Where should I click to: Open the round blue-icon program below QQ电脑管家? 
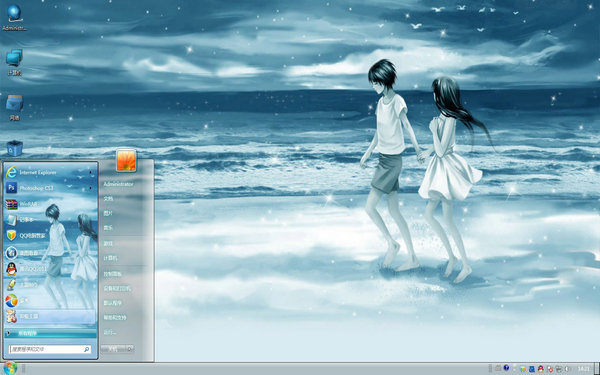point(50,253)
